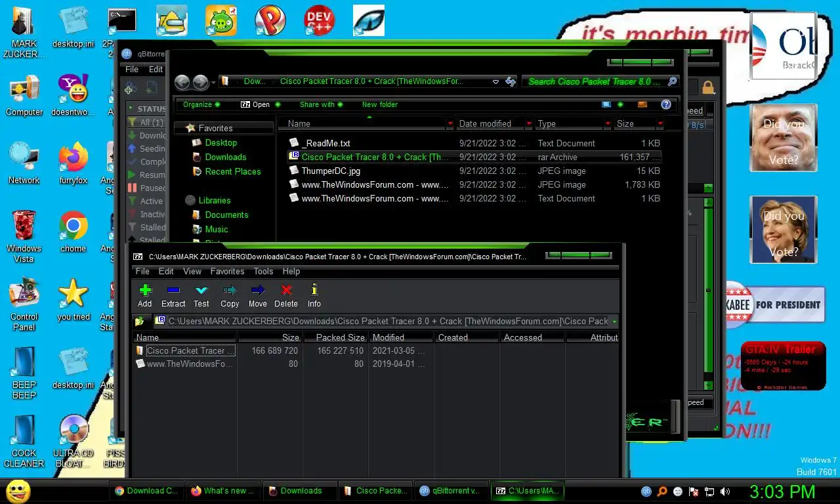Sort by Modified column in 7-Zip
840x504 pixels.
(x=401, y=337)
